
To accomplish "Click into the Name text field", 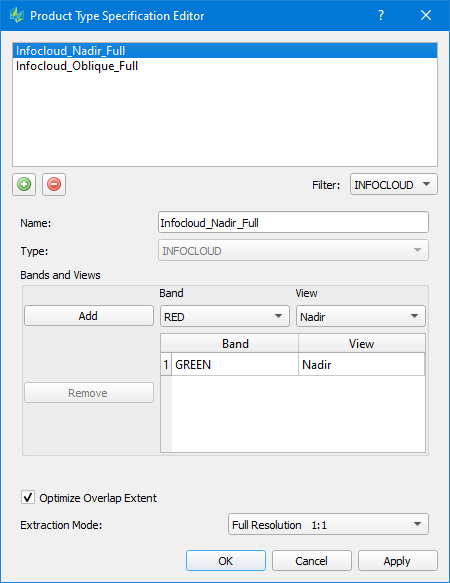I will tap(293, 223).
